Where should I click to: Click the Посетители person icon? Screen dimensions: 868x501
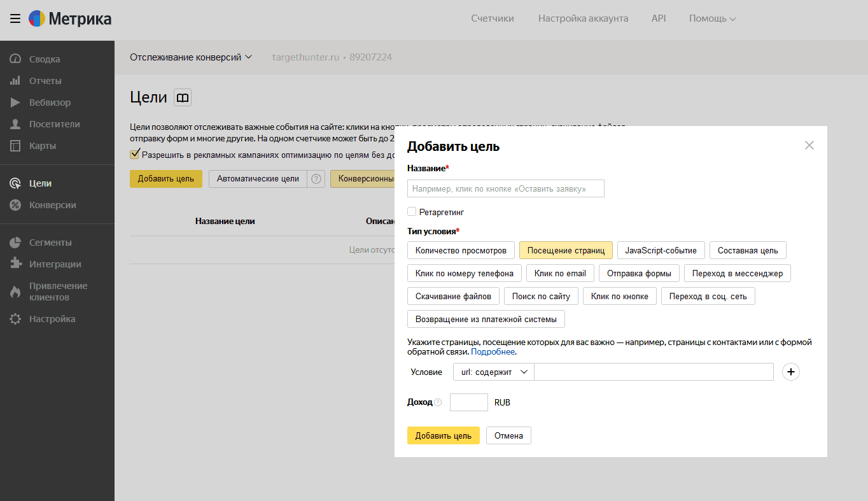pos(16,124)
